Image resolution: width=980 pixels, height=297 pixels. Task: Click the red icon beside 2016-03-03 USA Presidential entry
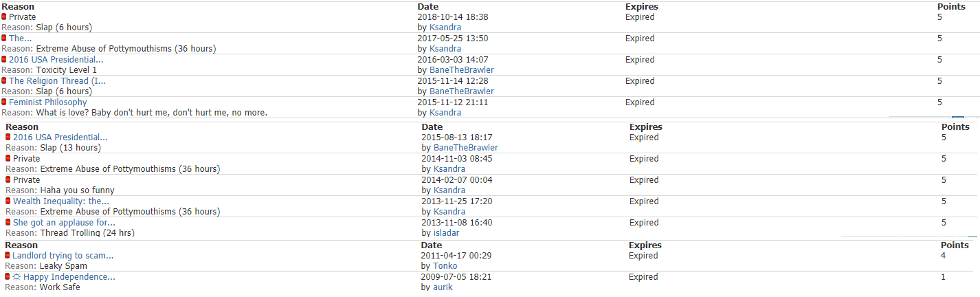click(x=4, y=60)
